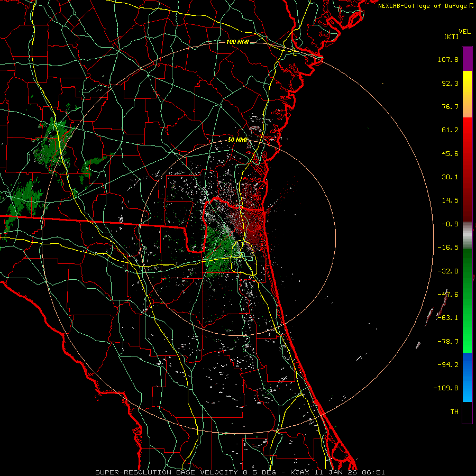Image resolution: width=476 pixels, height=476 pixels.
Task: Click the -32.0 velocity scale value
Action: coord(448,271)
